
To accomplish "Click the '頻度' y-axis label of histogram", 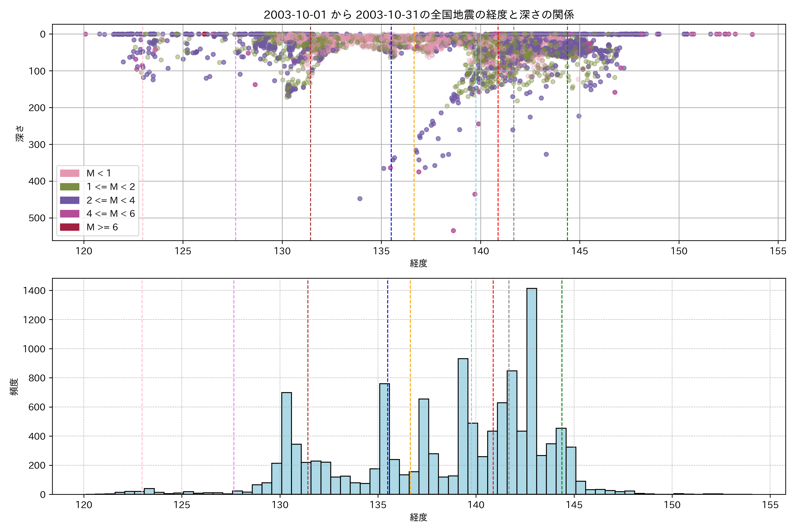I will [x=14, y=387].
